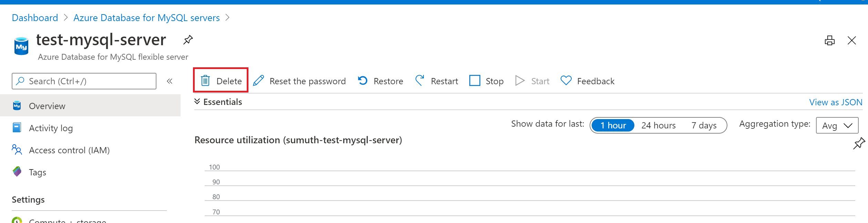Viewport: 868px width, 223px height.
Task: Pin the Resource utilization chart
Action: [859, 143]
